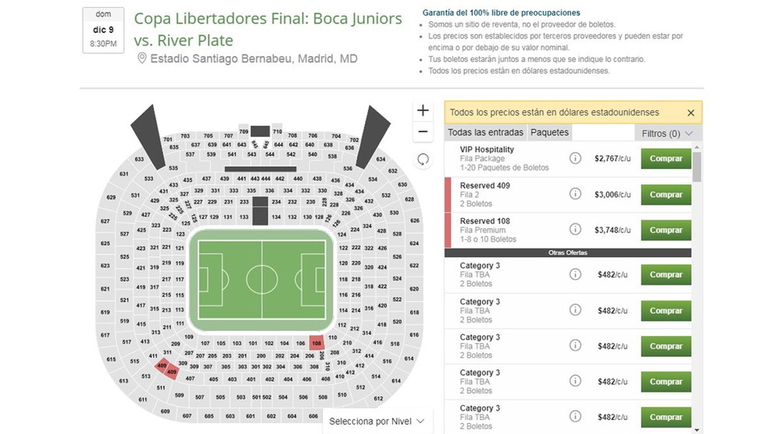Show info for the first Category 3 listing
Viewport: 770px width, 434px height.
click(575, 274)
